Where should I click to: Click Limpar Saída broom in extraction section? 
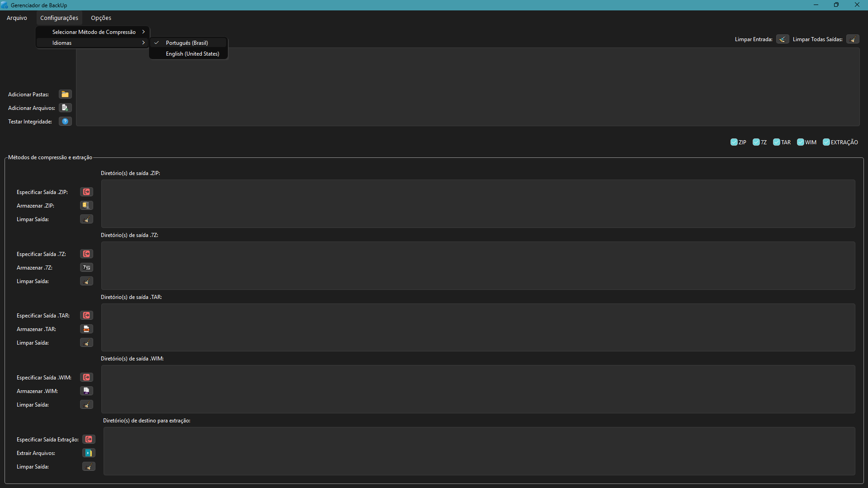89,466
